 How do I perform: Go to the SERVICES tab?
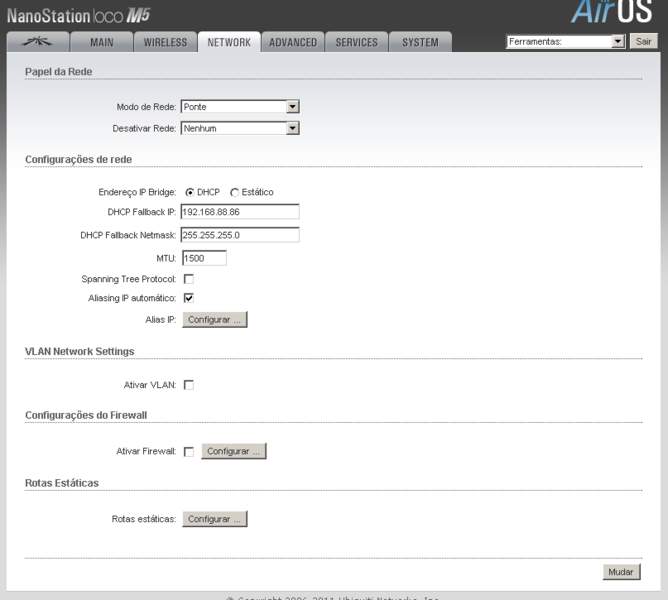pos(357,42)
